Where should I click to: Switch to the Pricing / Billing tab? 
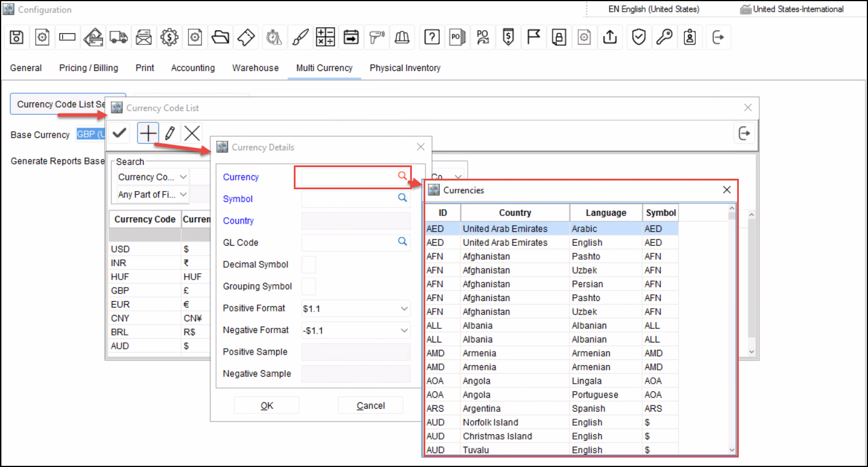pyautogui.click(x=88, y=68)
